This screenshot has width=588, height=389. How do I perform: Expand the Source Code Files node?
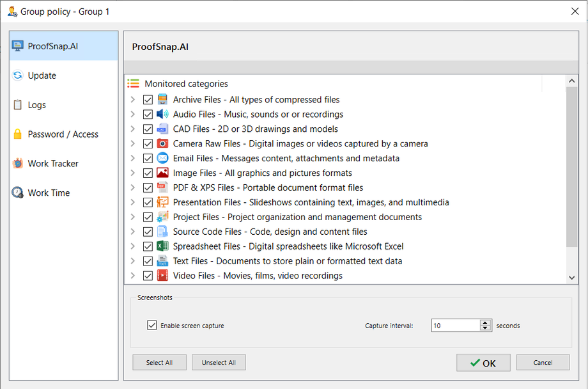click(x=133, y=232)
